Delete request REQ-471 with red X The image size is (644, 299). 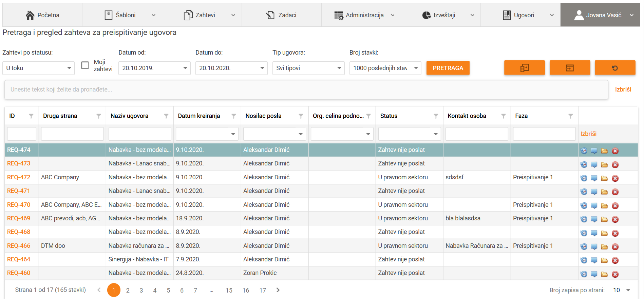pyautogui.click(x=615, y=192)
